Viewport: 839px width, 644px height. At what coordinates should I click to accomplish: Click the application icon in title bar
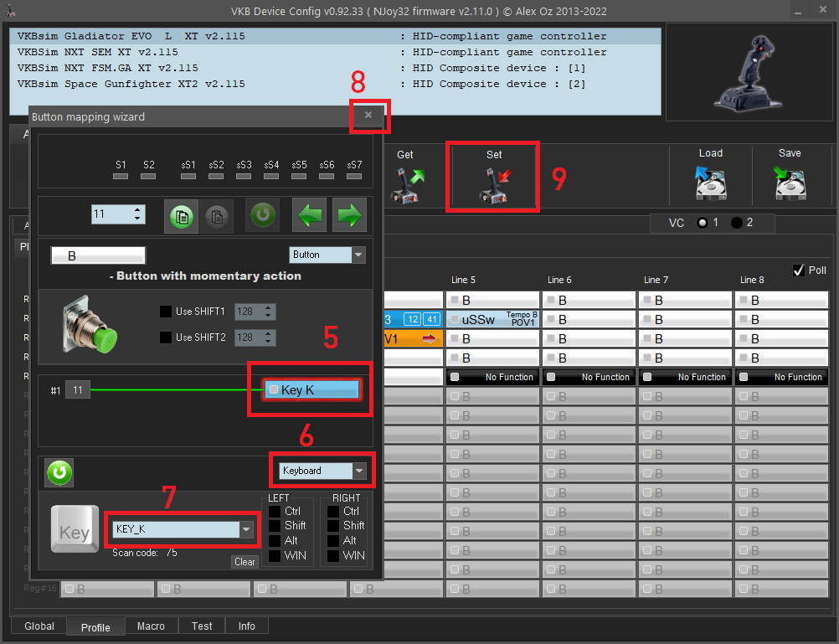click(x=10, y=11)
